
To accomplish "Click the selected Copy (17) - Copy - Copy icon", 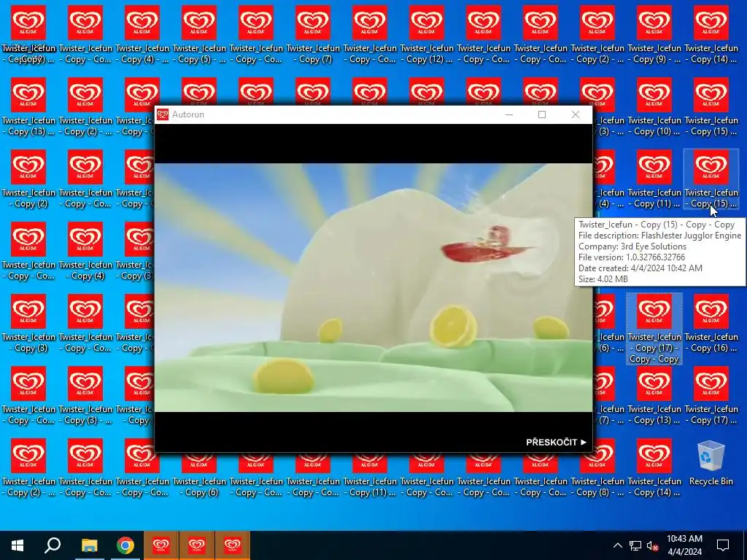I will [654, 329].
